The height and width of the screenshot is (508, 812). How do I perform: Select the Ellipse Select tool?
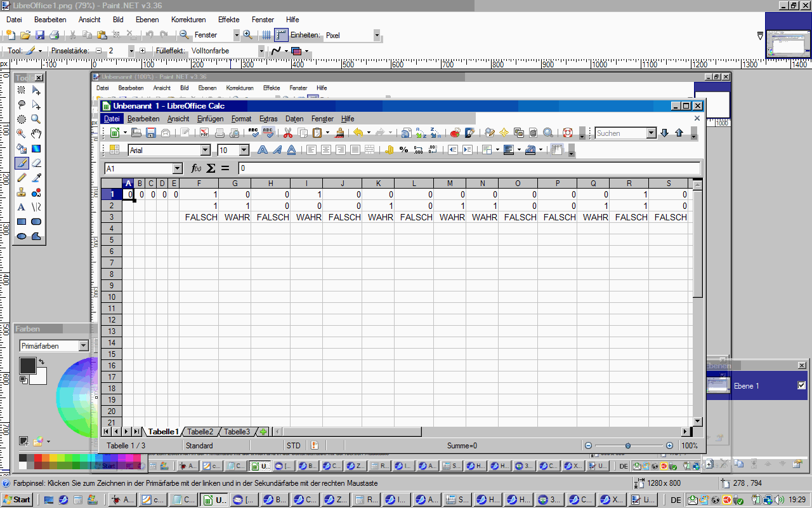22,119
